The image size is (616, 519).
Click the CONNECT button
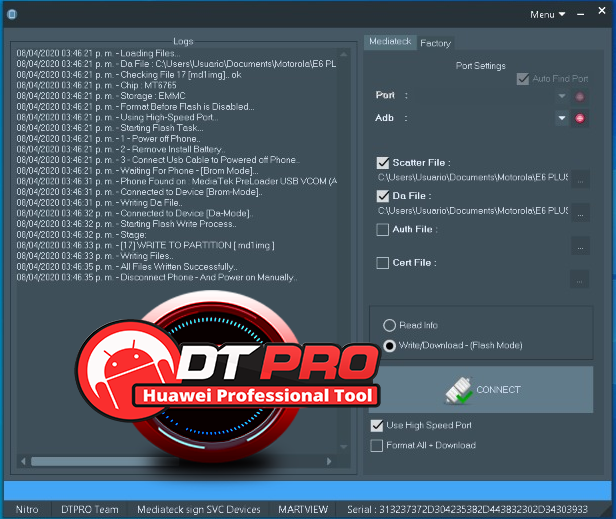[481, 390]
